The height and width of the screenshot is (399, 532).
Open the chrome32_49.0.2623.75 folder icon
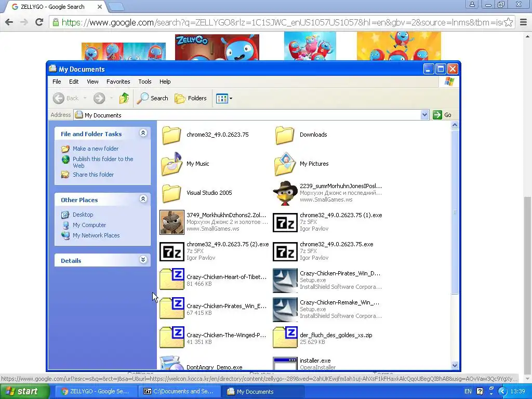(171, 135)
